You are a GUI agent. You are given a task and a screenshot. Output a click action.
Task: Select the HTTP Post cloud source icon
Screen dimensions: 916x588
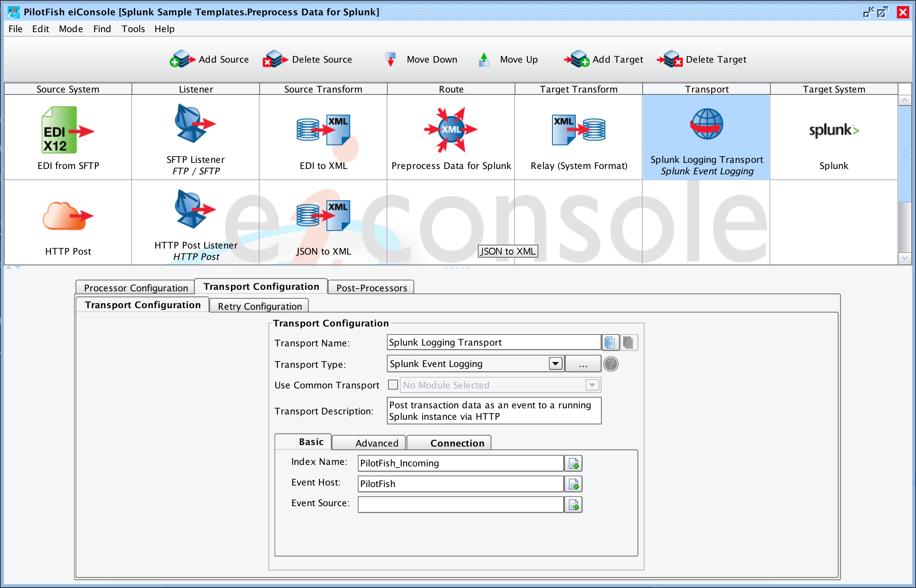tap(68, 216)
